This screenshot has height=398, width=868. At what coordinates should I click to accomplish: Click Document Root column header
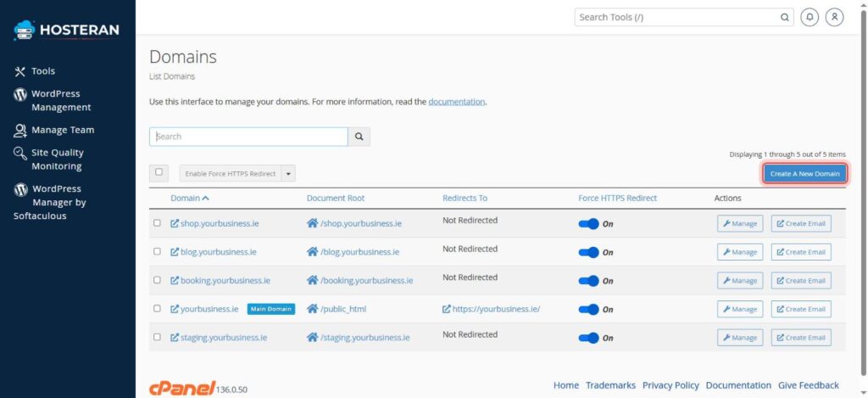pyautogui.click(x=336, y=198)
